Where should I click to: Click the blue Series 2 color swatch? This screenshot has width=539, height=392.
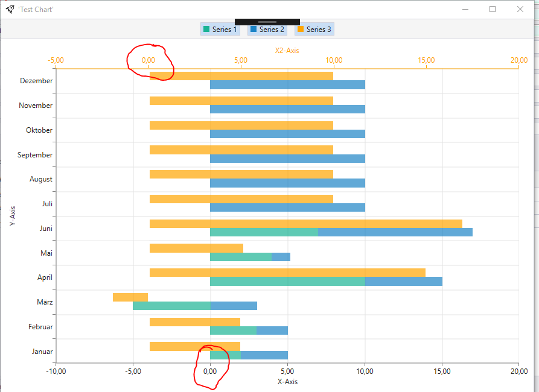point(254,29)
